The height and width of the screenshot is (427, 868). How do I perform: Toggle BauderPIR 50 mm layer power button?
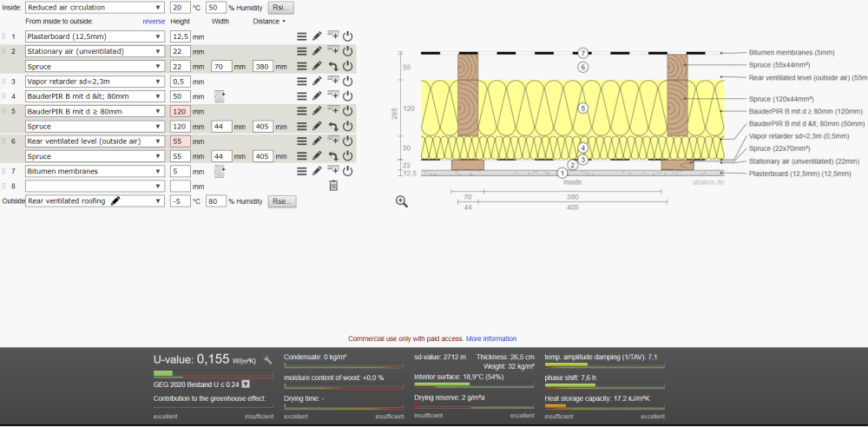pos(348,96)
